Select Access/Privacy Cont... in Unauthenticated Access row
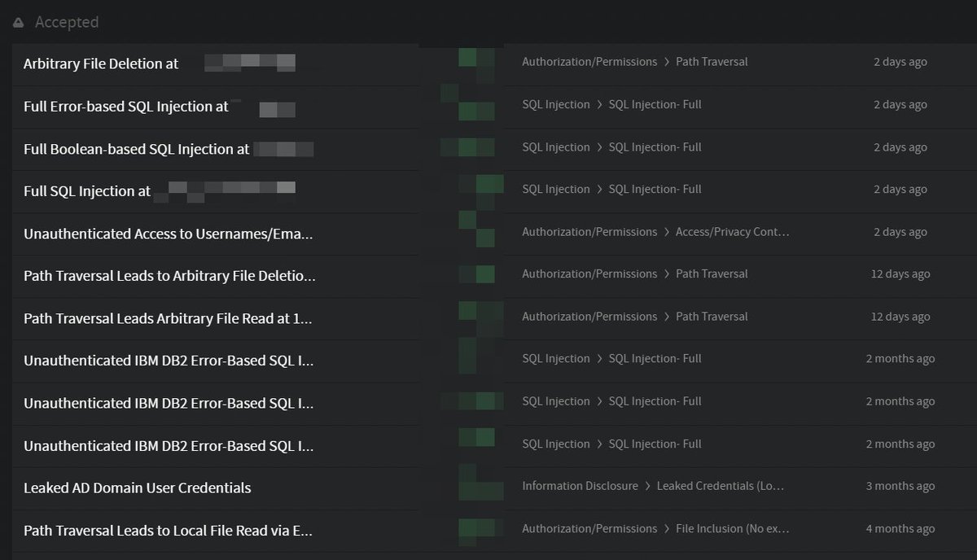977x560 pixels. click(733, 232)
